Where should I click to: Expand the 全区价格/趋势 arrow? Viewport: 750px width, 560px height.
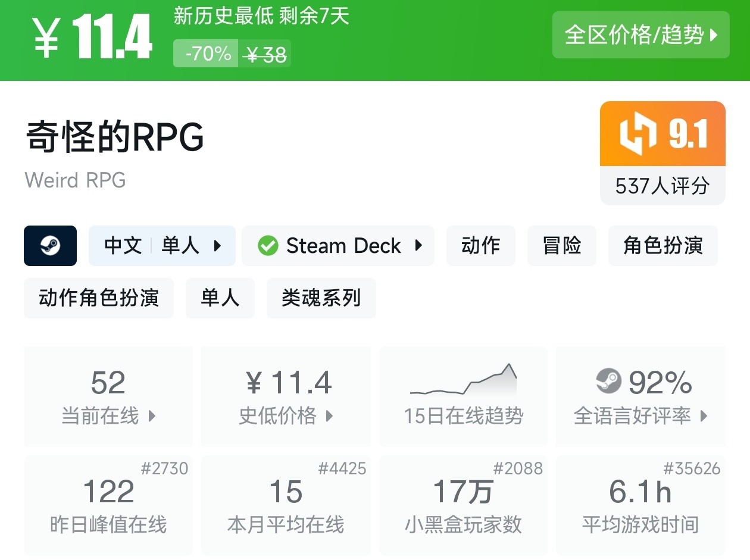point(714,35)
